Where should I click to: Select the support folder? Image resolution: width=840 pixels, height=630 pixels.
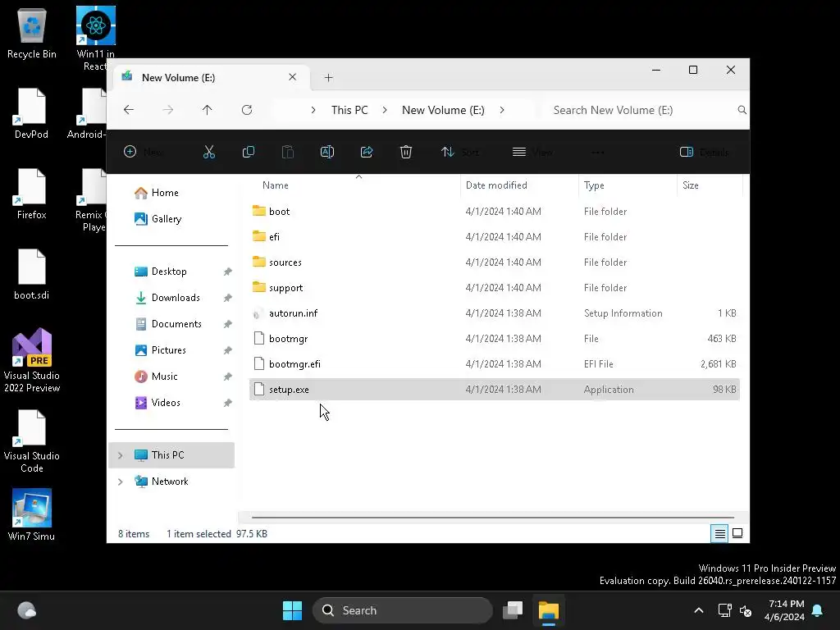[x=495, y=288]
